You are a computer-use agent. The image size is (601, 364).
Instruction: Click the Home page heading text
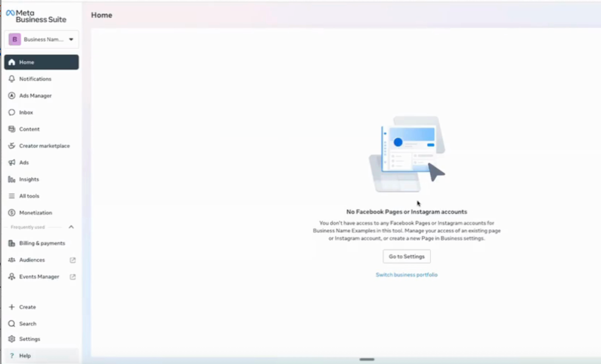(102, 15)
